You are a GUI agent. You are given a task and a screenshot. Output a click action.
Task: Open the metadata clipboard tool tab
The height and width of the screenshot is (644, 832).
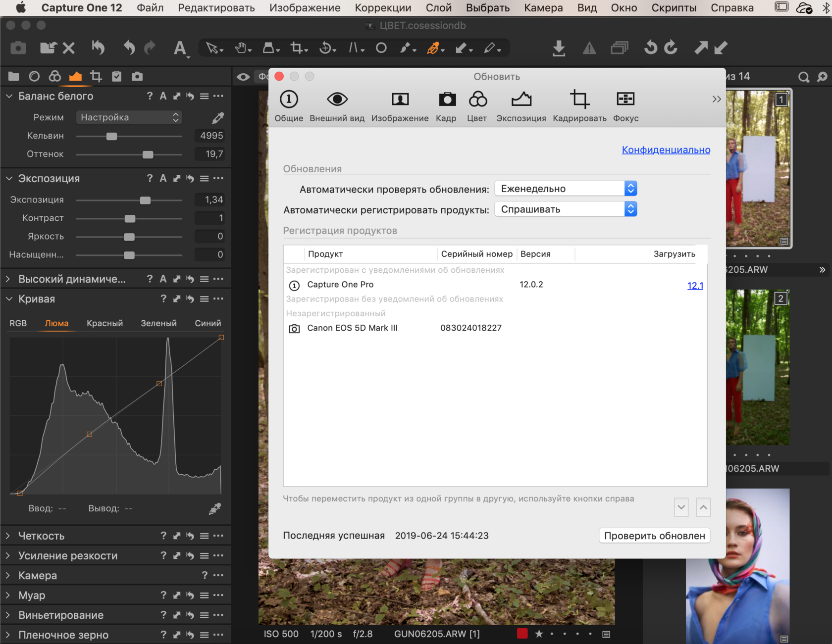click(x=116, y=76)
